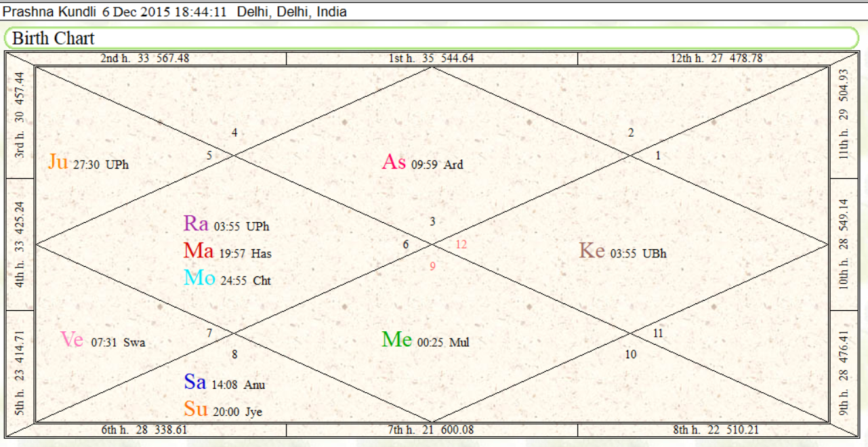Click the Jupiter (Ju) planet label

pyautogui.click(x=58, y=163)
